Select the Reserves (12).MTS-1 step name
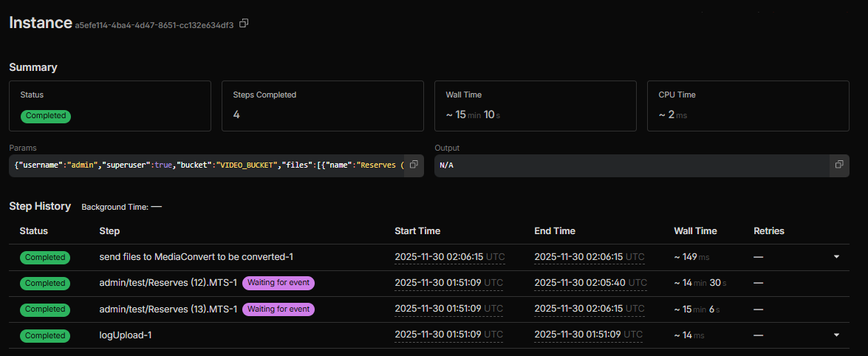The image size is (868, 356). pos(168,283)
